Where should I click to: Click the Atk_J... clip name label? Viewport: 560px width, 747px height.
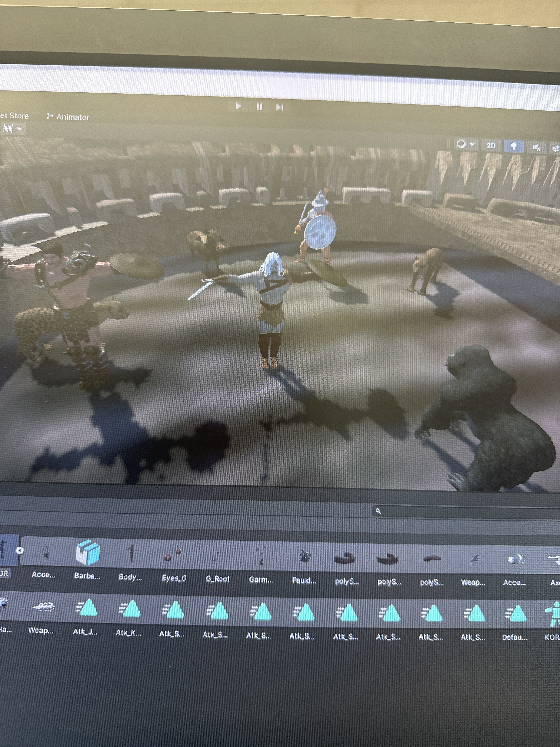[85, 632]
